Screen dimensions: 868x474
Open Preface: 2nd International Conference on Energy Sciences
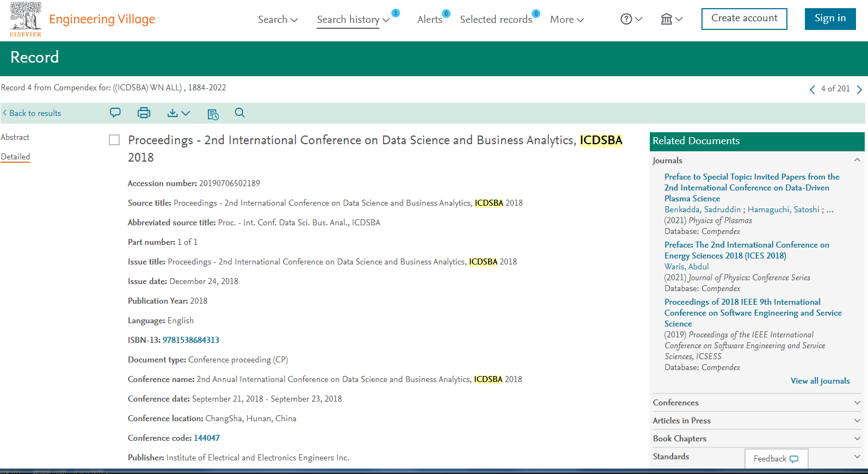(747, 250)
